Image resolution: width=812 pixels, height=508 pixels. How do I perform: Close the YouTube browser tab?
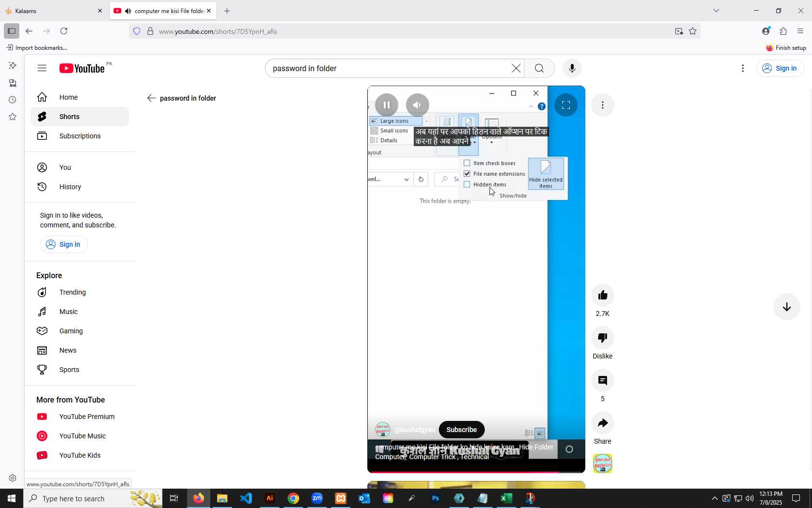point(209,11)
